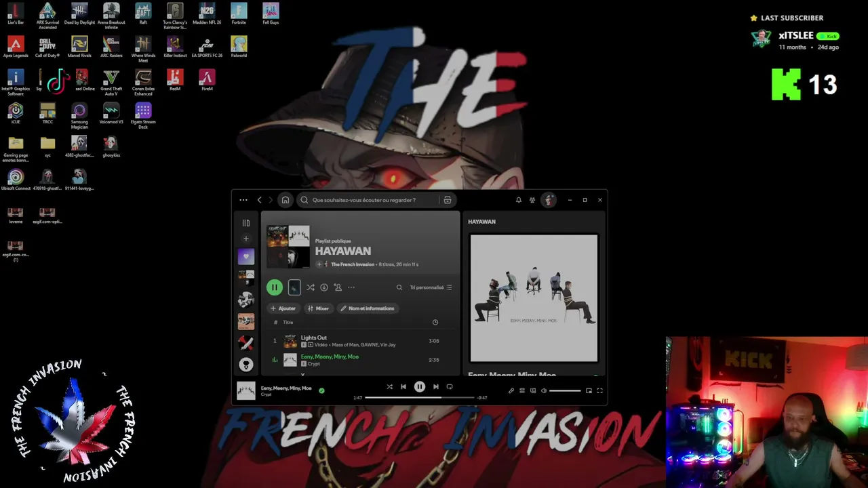Select the Voicemod V3 desktop icon
The width and height of the screenshot is (868, 488).
coord(111,114)
